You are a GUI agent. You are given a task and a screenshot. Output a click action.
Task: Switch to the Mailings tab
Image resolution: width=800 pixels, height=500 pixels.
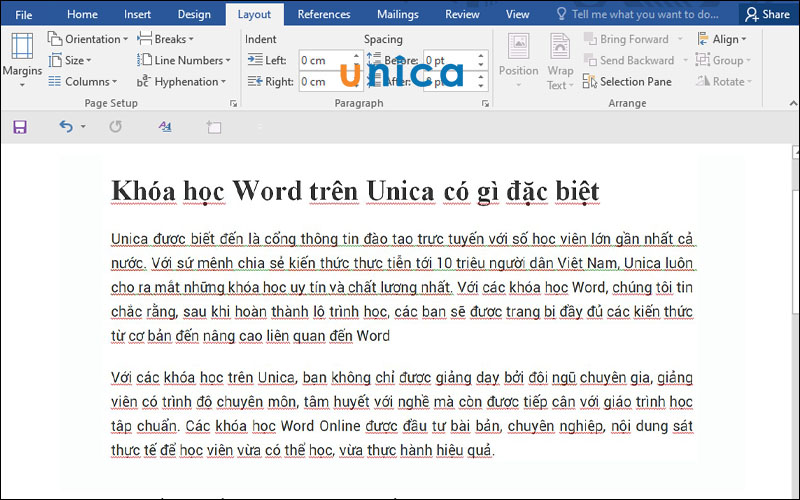397,14
